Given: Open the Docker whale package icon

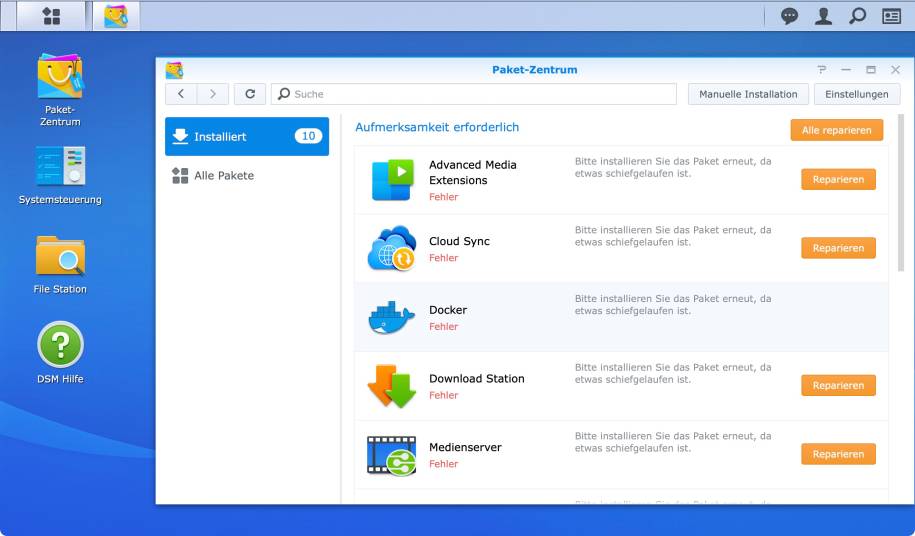Looking at the screenshot, I should [392, 317].
